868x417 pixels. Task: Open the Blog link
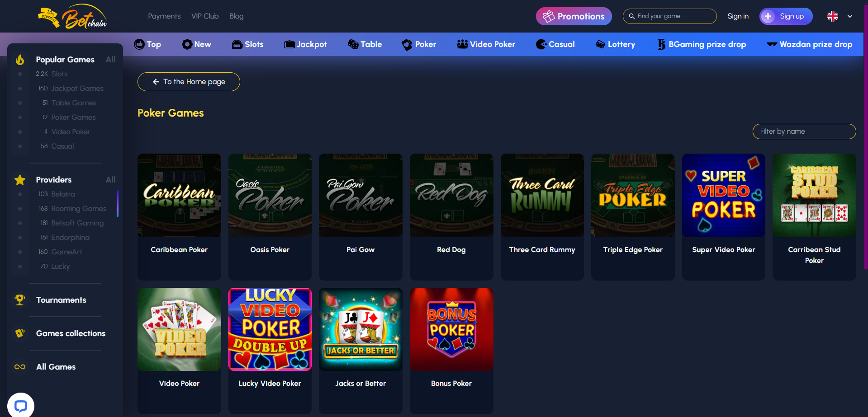[x=237, y=16]
